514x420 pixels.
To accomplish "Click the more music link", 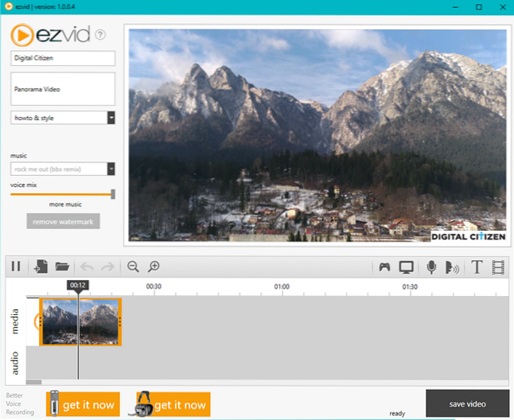I will point(65,204).
